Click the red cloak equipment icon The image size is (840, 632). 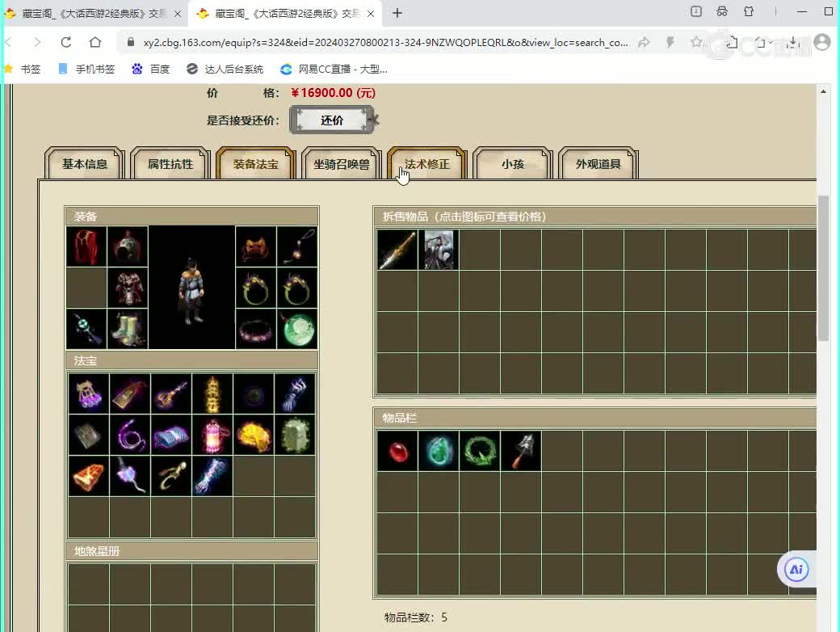pos(86,246)
